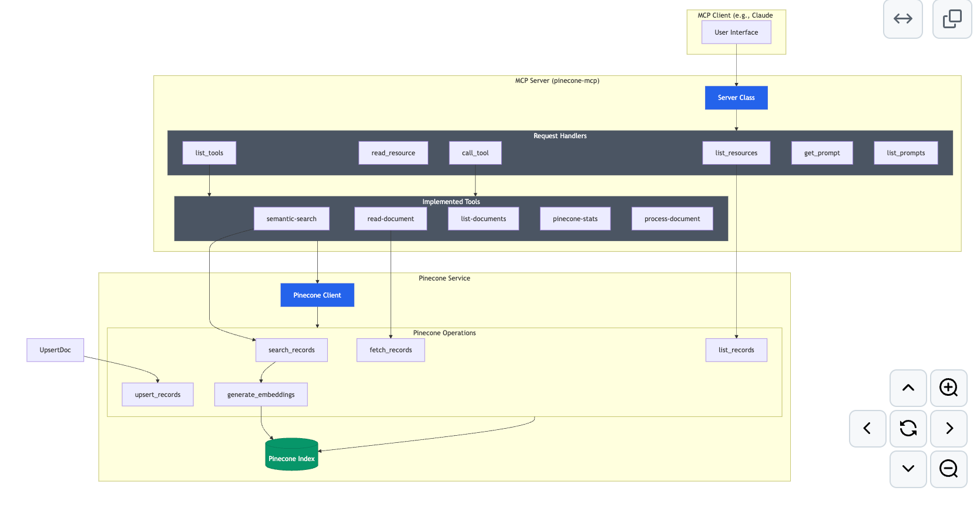Select the User Interface node
This screenshot has height=514, width=980.
736,32
